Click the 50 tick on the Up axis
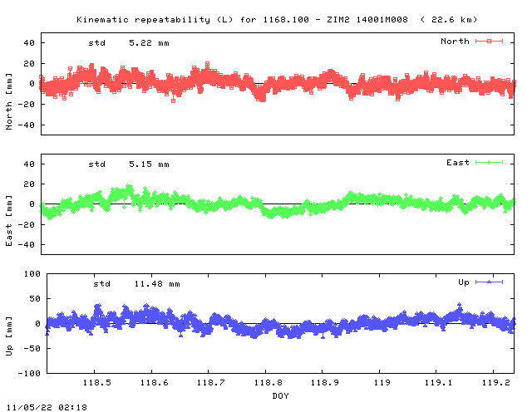532x412 pixels. (x=35, y=299)
